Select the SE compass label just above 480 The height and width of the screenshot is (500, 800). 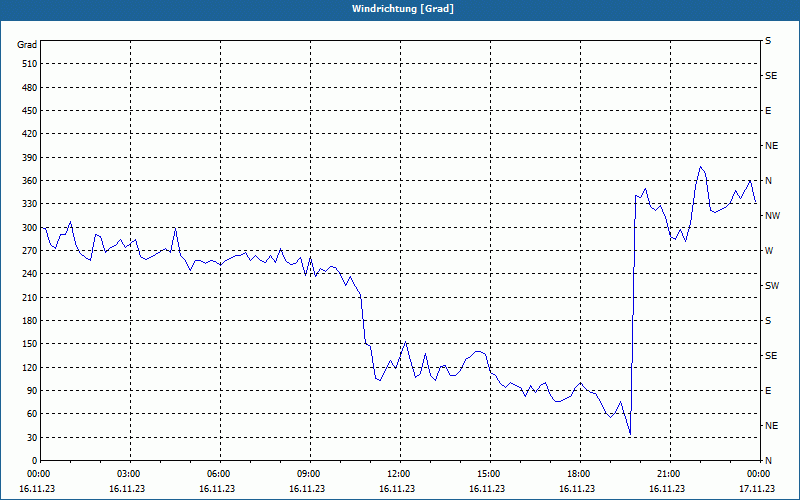[x=771, y=76]
